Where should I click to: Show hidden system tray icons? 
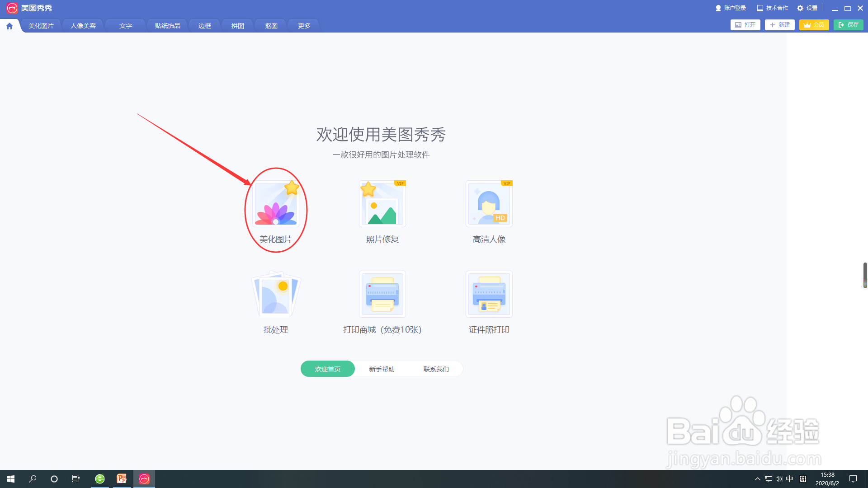[758, 479]
